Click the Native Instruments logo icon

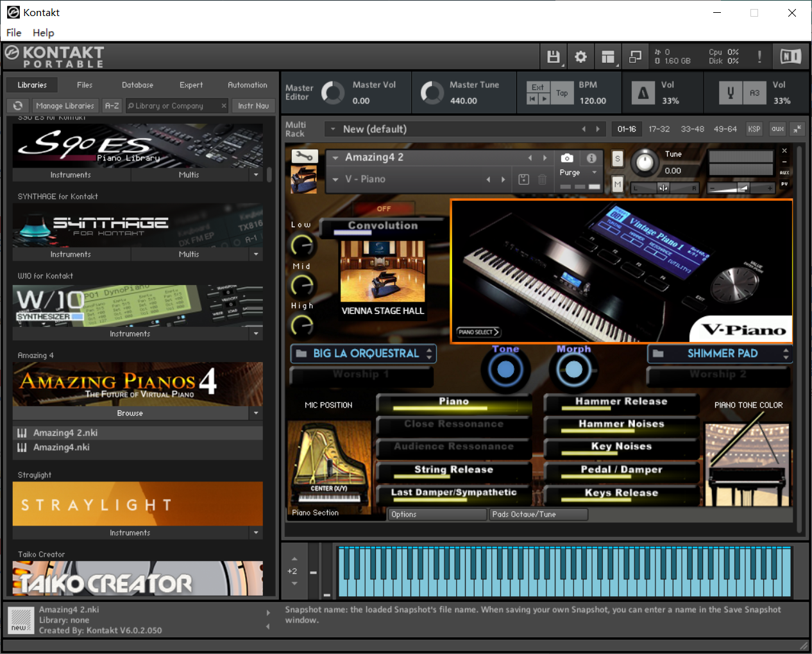click(x=790, y=56)
